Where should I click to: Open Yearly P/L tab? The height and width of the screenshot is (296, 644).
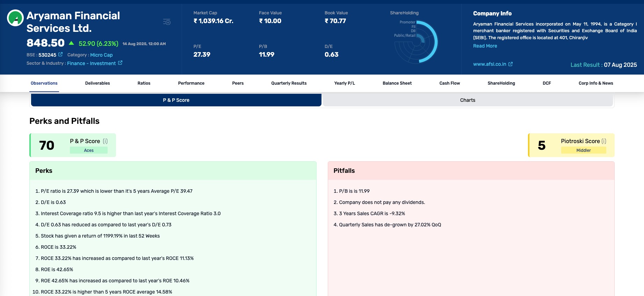[345, 83]
